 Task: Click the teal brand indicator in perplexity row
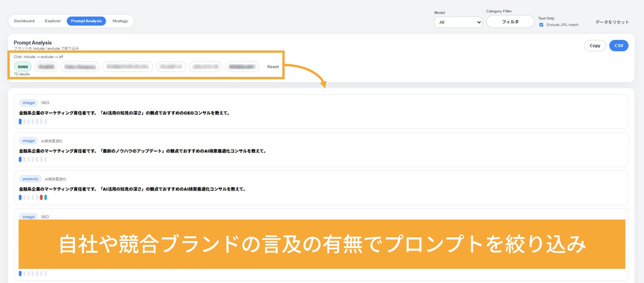[46, 197]
